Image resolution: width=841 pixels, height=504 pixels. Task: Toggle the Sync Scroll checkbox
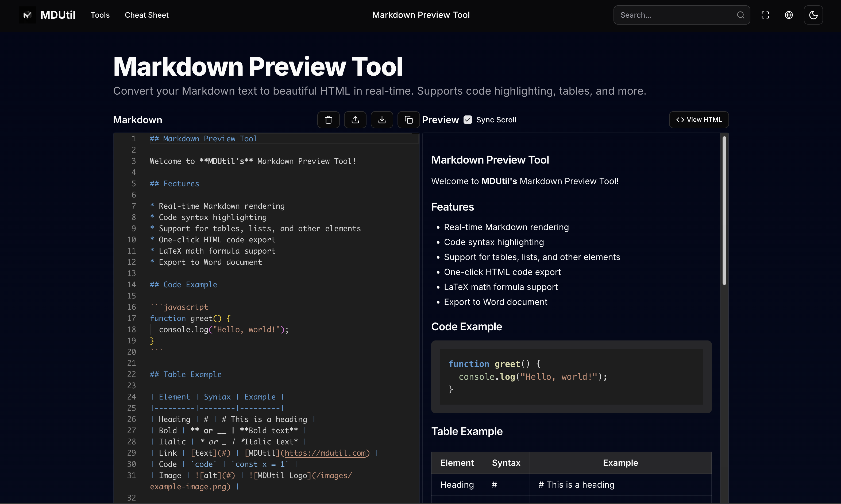click(468, 119)
